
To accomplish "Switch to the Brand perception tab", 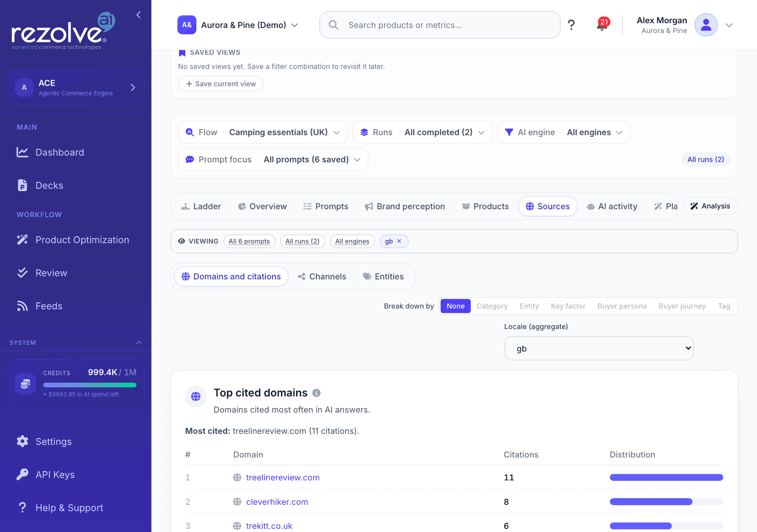I will pyautogui.click(x=405, y=206).
